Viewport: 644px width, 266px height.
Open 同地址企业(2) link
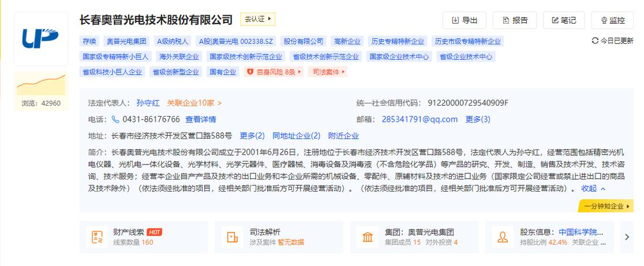(296, 136)
